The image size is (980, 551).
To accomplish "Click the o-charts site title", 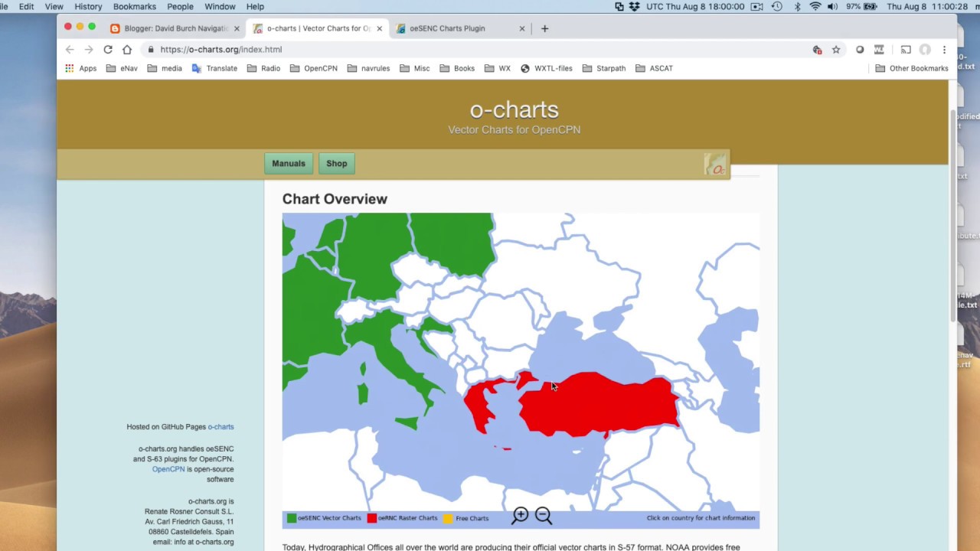I will 514,109.
